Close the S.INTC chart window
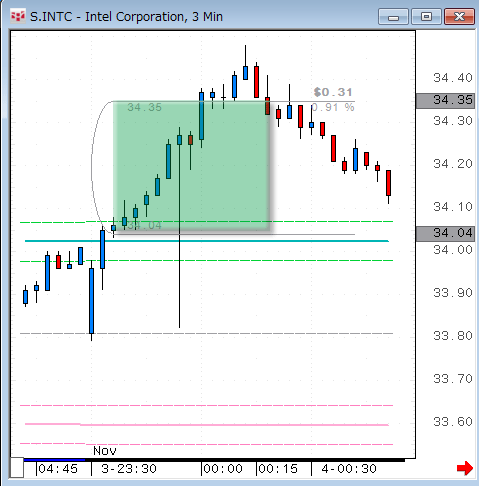Image resolution: width=479 pixels, height=486 pixels. [459, 17]
